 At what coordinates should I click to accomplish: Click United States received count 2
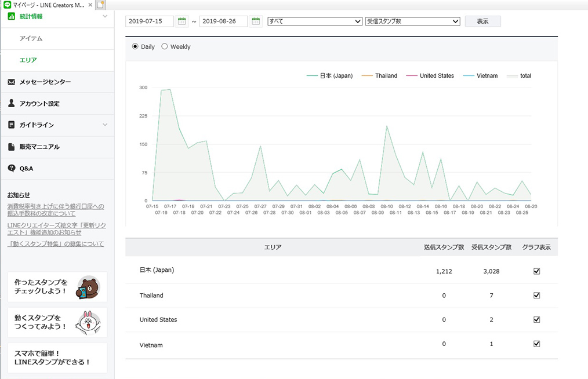pos(491,319)
